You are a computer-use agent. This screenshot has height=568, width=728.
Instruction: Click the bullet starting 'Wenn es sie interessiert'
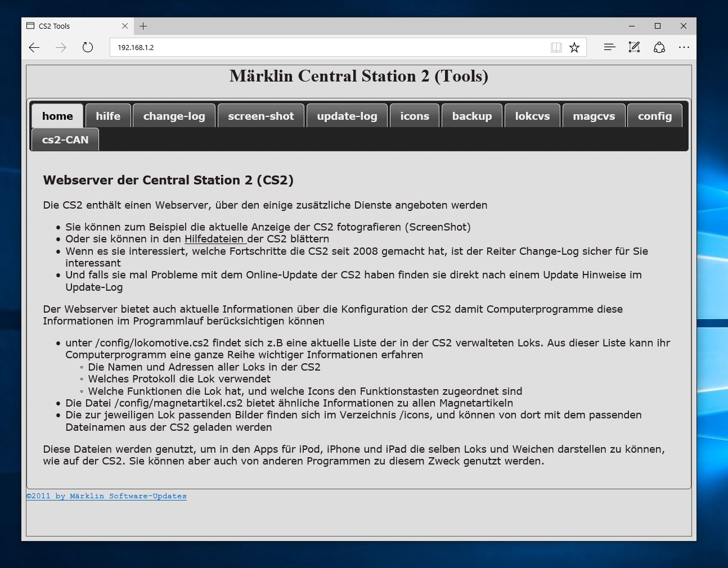point(357,257)
